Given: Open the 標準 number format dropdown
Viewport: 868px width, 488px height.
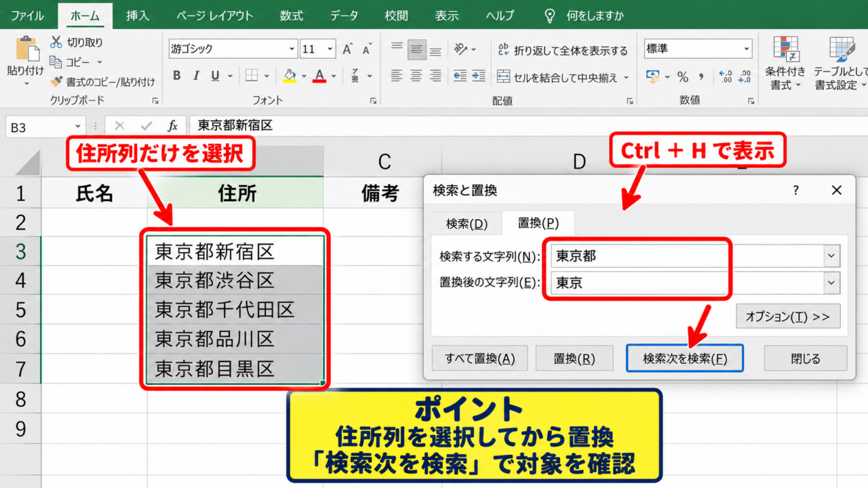Looking at the screenshot, I should coord(747,49).
